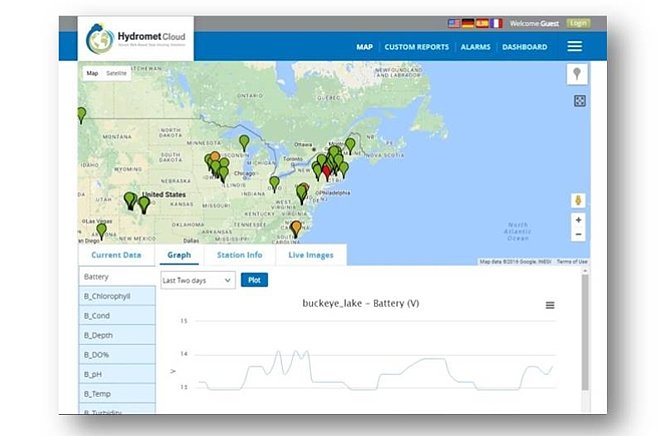Select the French flag language option
This screenshot has width=670, height=436.
(x=496, y=22)
